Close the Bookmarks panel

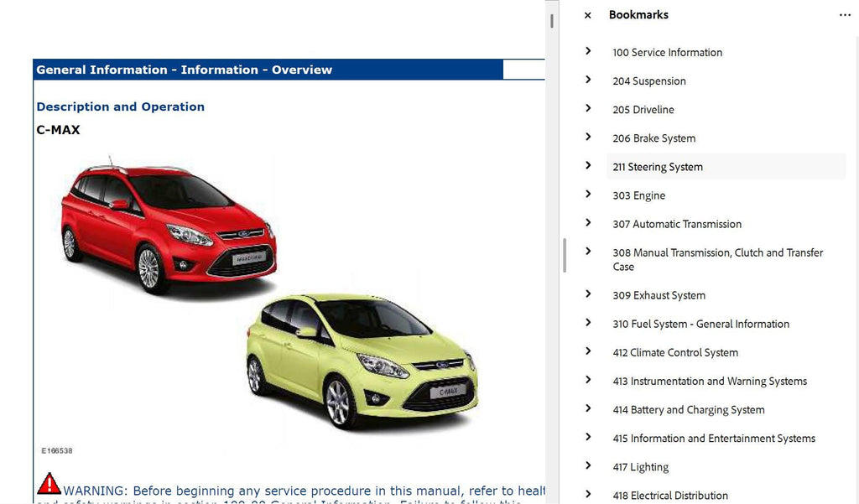click(587, 15)
